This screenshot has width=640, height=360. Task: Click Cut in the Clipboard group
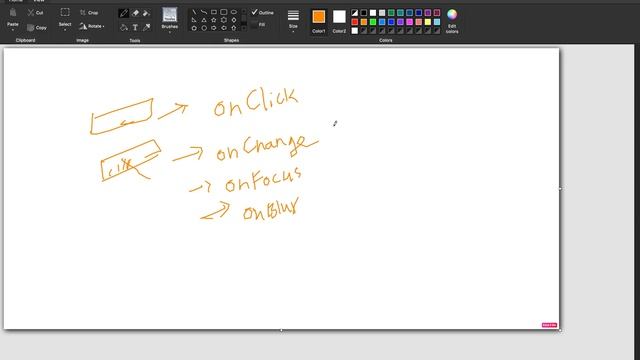[x=36, y=13]
